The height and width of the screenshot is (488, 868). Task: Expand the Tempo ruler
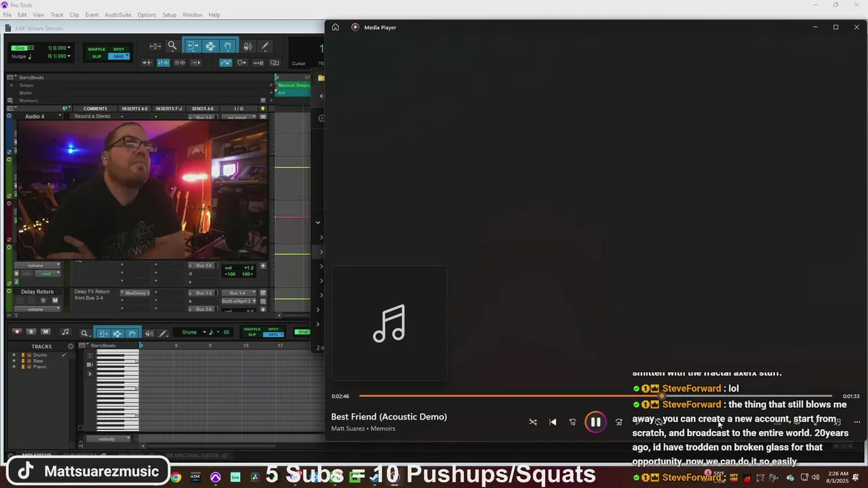pyautogui.click(x=11, y=85)
